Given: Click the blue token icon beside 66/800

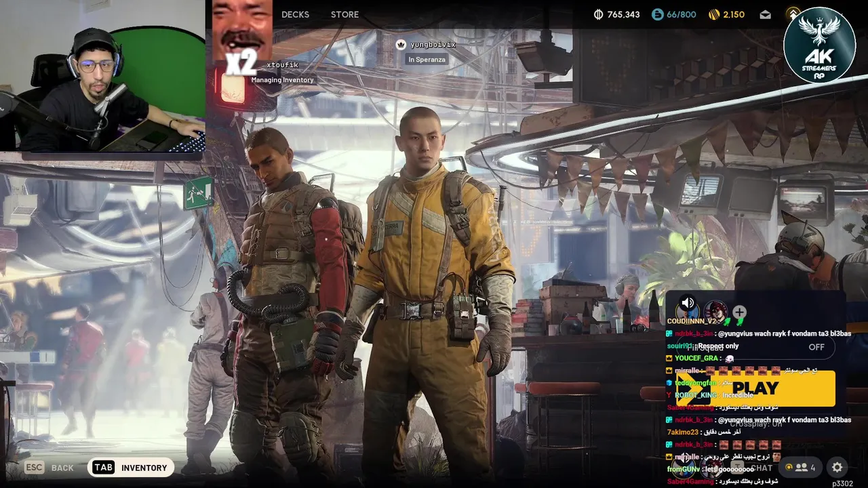Looking at the screenshot, I should (657, 14).
